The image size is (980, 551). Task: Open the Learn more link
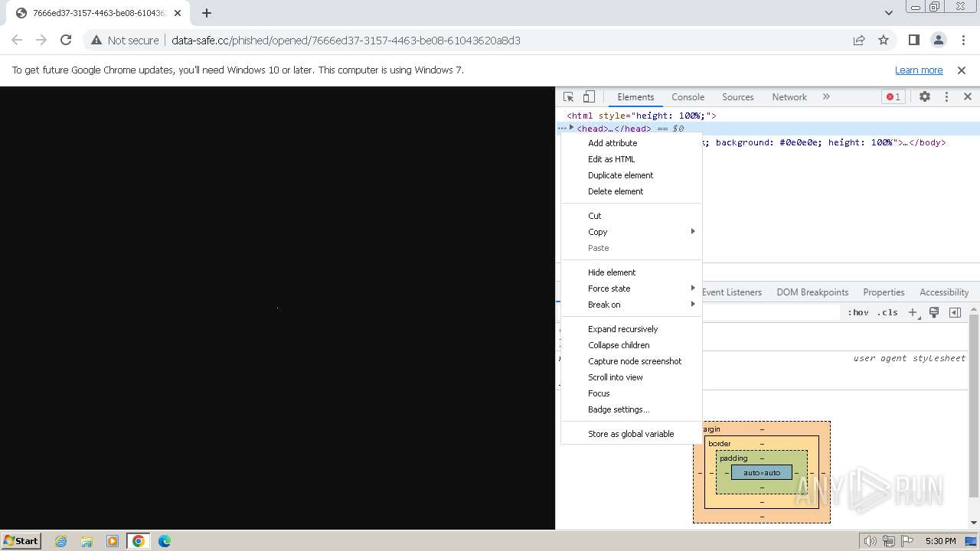[x=919, y=70]
